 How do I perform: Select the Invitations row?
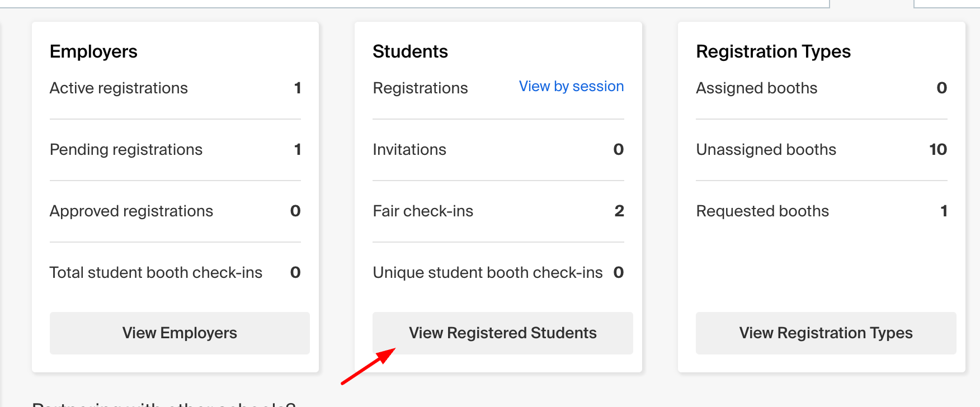pyautogui.click(x=498, y=150)
